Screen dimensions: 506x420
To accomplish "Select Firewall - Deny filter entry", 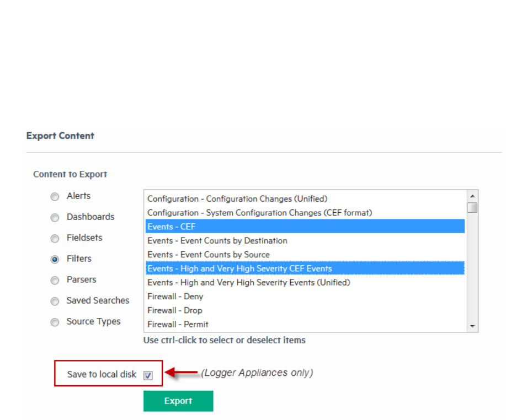I will tap(175, 297).
